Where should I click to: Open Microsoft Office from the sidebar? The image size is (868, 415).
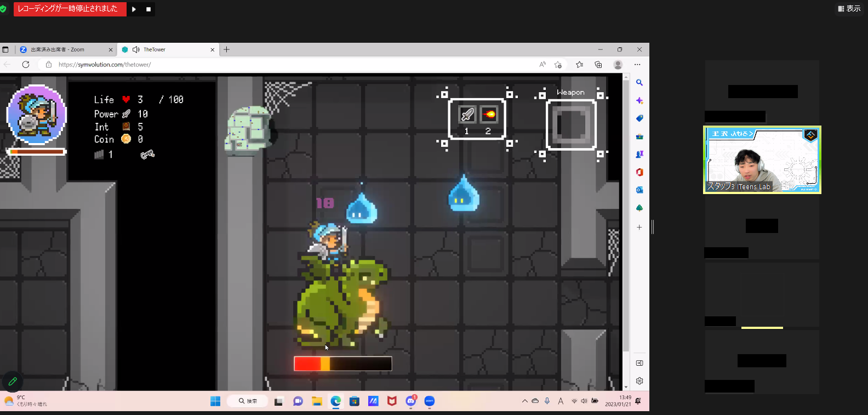(639, 172)
